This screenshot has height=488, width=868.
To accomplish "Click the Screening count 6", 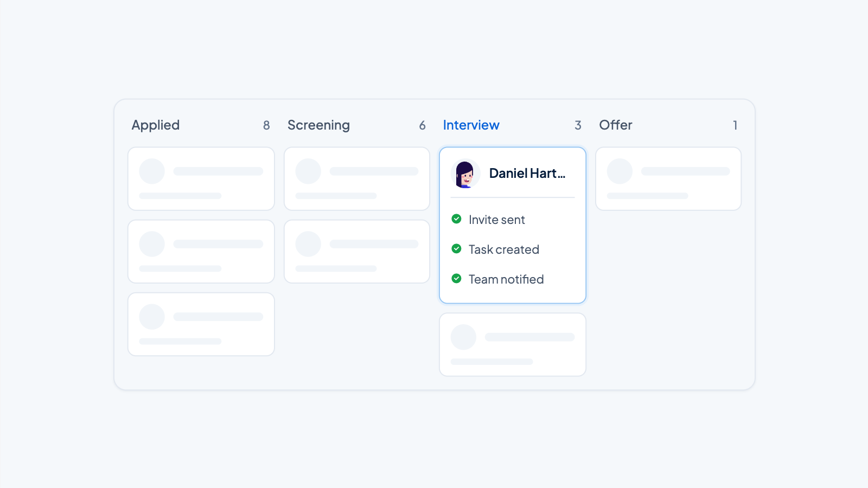I will (422, 125).
